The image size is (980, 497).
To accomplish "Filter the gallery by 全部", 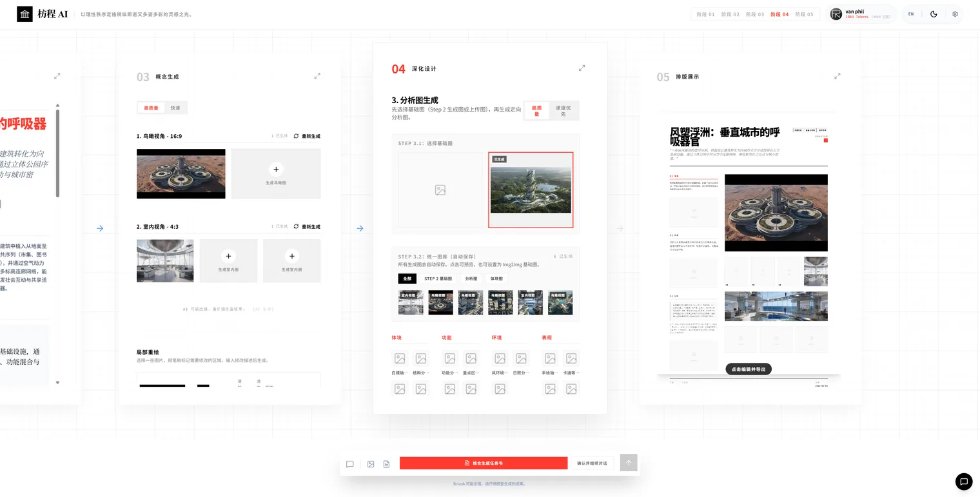I will pyautogui.click(x=406, y=278).
